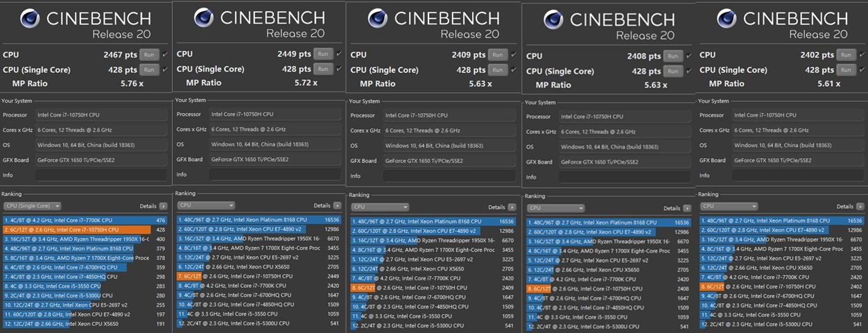Click the Details arrow icon in the 2449 pts panel
The height and width of the screenshot is (333, 868).
[337, 205]
